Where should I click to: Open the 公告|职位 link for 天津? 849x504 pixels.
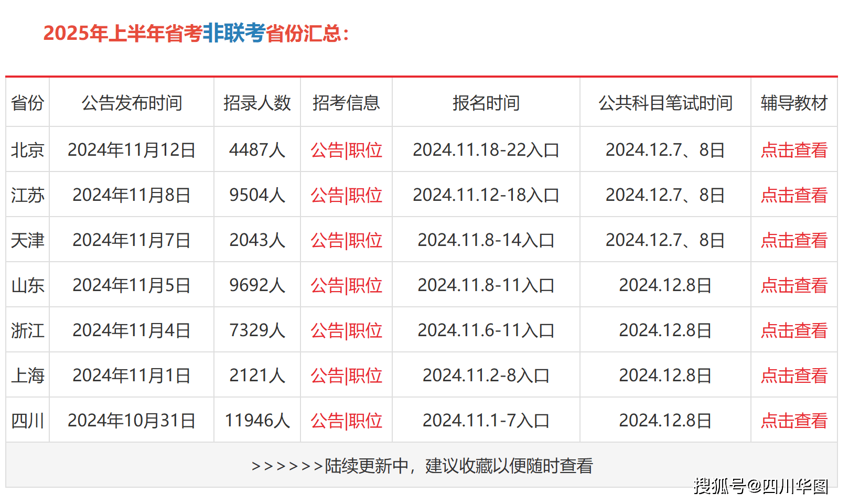pyautogui.click(x=346, y=240)
